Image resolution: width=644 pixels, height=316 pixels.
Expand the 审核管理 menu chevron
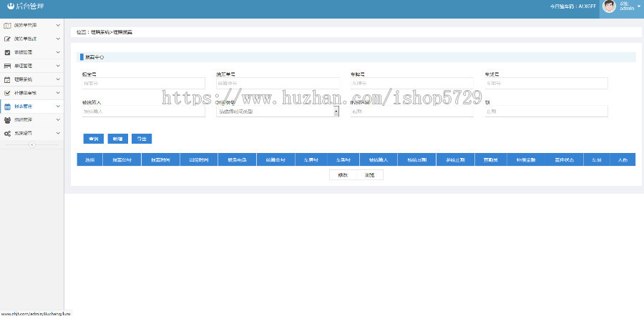[x=58, y=52]
